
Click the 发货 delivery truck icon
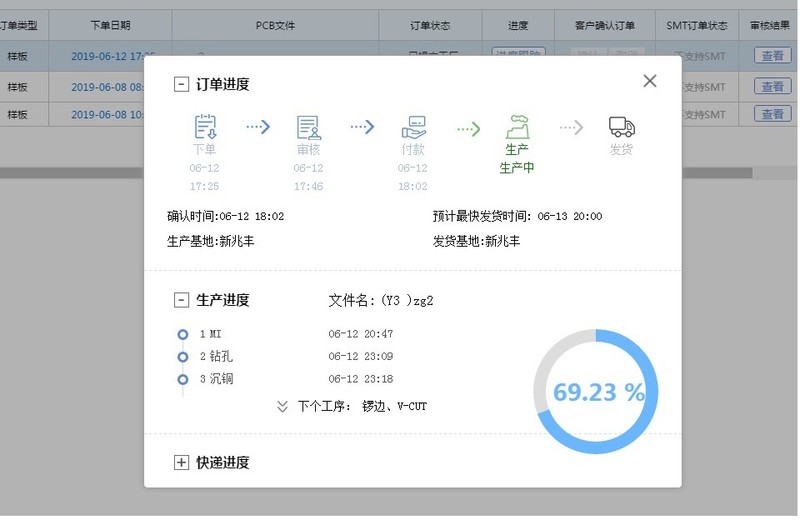(x=621, y=127)
